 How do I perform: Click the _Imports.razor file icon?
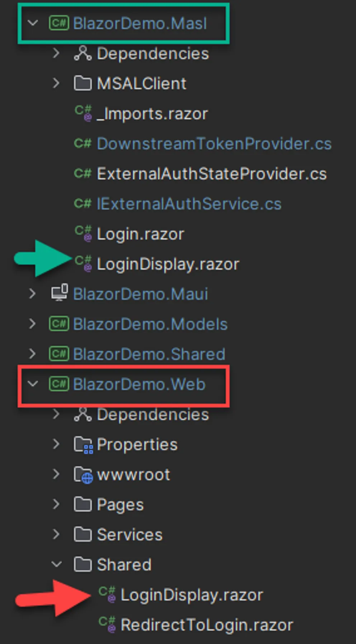tap(83, 113)
